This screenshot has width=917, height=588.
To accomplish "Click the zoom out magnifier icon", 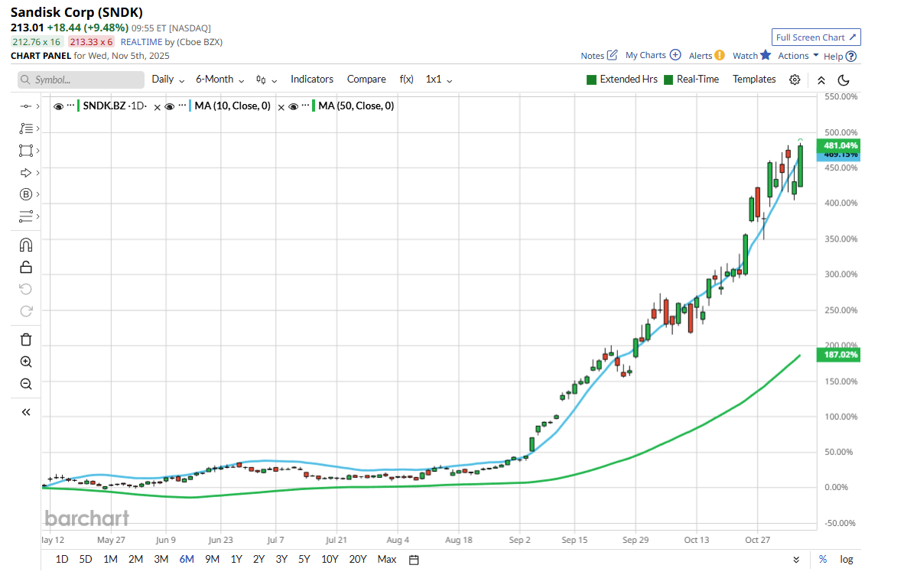I will click(25, 384).
